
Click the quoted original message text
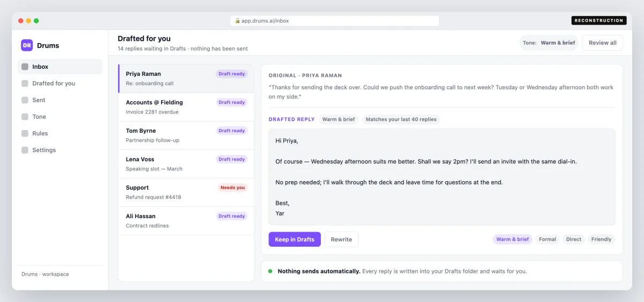(x=441, y=92)
